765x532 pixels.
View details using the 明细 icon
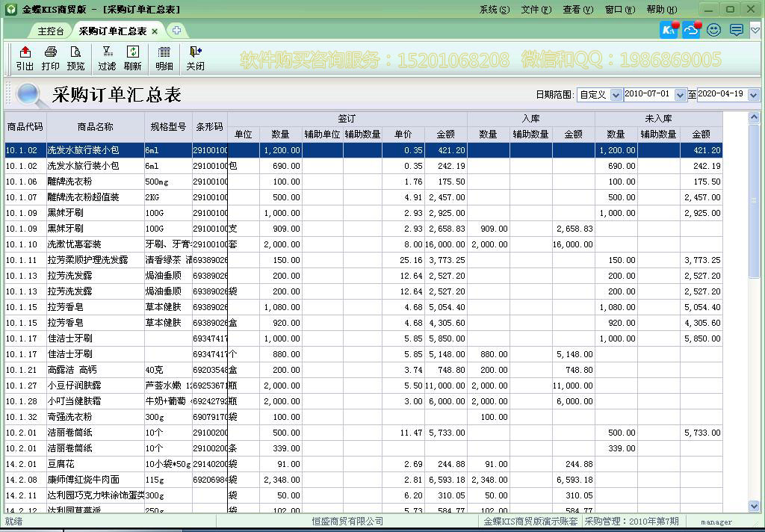coord(164,58)
